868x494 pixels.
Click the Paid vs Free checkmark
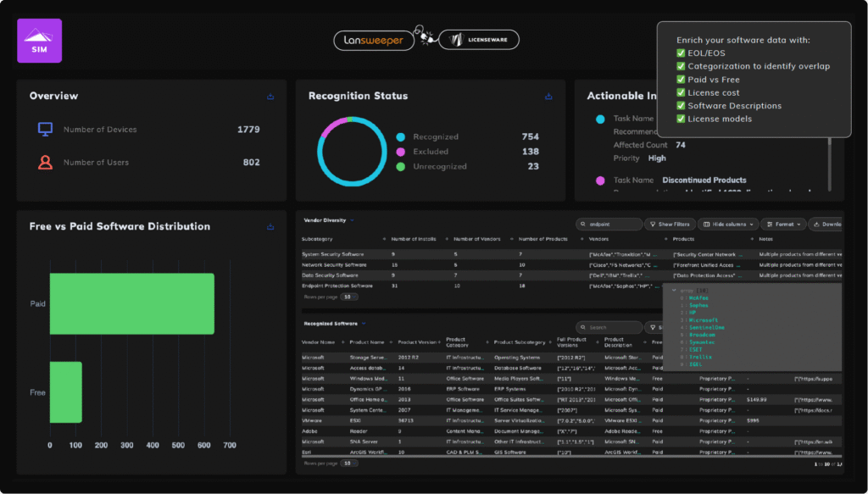pos(681,80)
